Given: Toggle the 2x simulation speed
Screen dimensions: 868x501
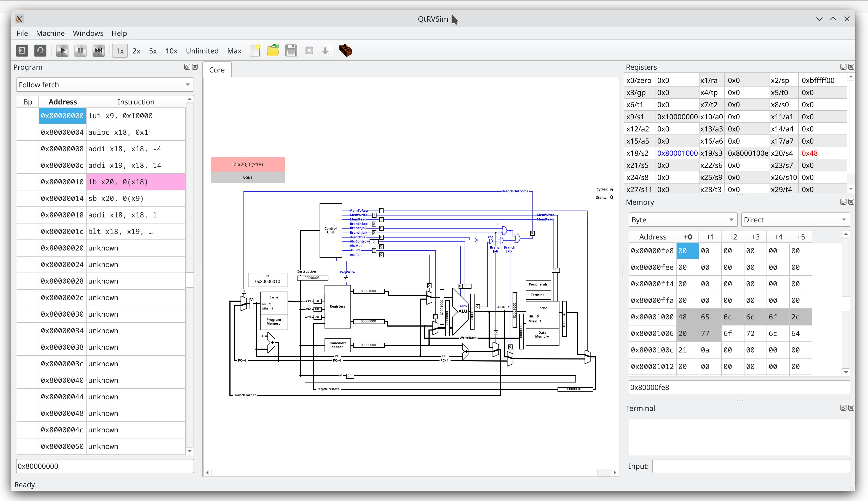Looking at the screenshot, I should click(x=136, y=50).
